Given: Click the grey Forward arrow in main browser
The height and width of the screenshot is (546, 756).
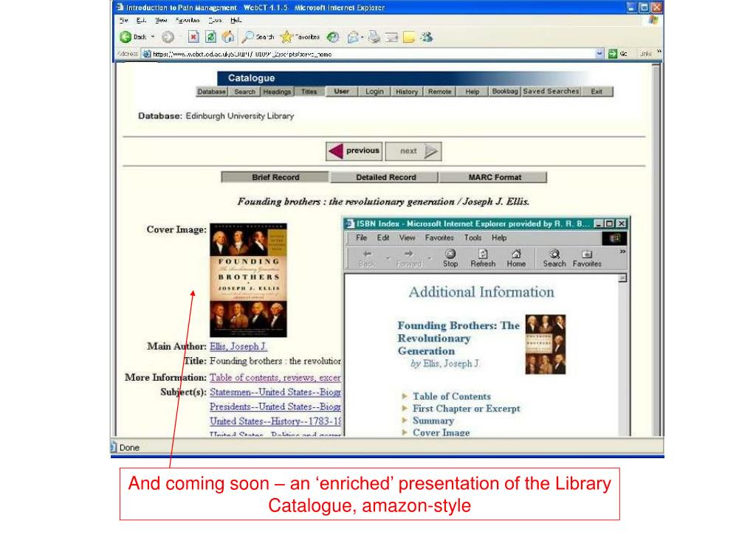Looking at the screenshot, I should [168, 37].
